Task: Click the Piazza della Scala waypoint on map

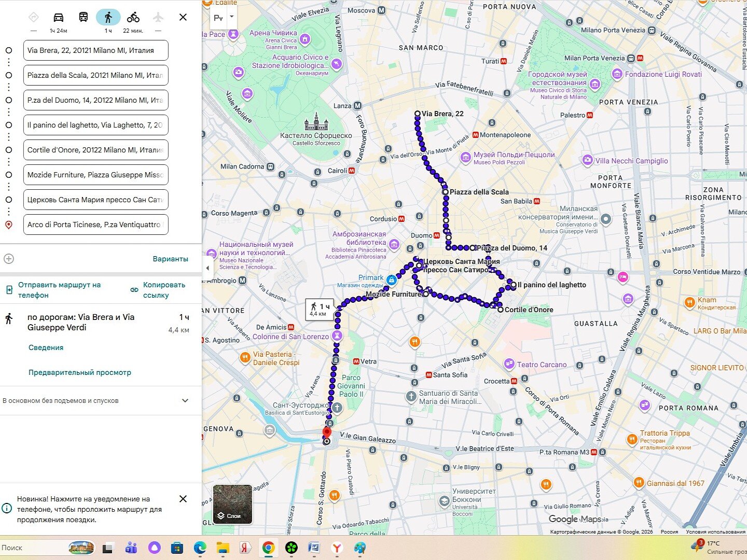Action: pyautogui.click(x=445, y=192)
